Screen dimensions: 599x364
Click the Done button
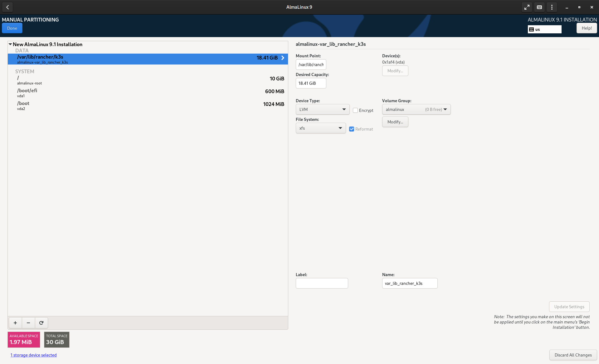click(12, 28)
